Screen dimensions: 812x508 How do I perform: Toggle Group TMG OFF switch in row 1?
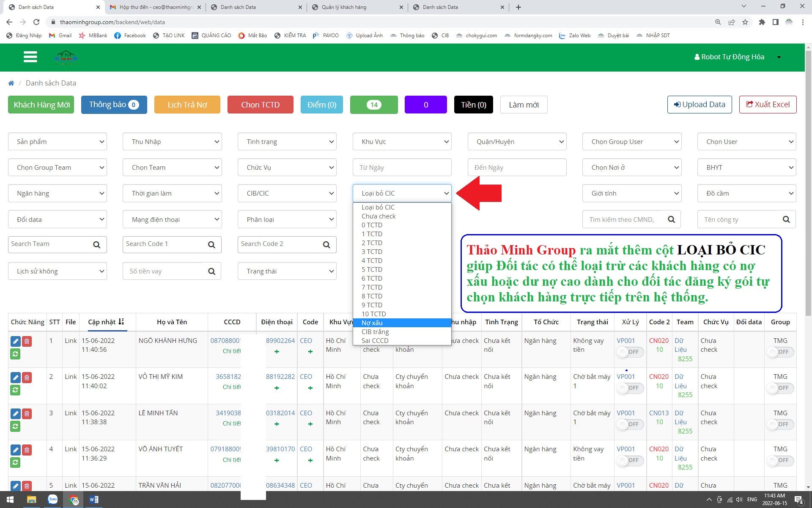[780, 352]
